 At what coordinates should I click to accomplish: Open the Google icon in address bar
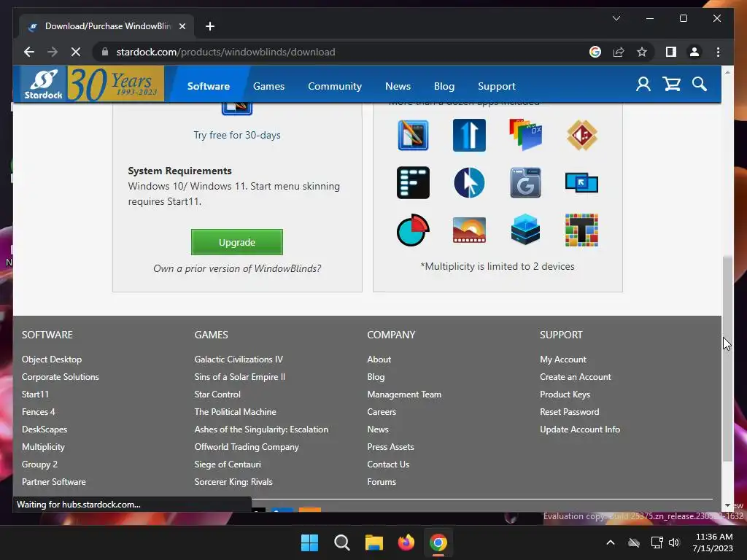[x=595, y=52]
